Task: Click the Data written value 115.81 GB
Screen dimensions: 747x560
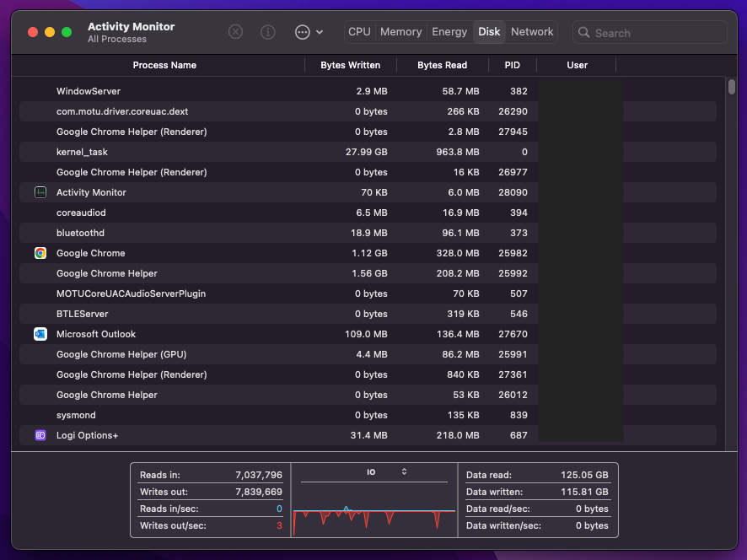Action: [584, 492]
